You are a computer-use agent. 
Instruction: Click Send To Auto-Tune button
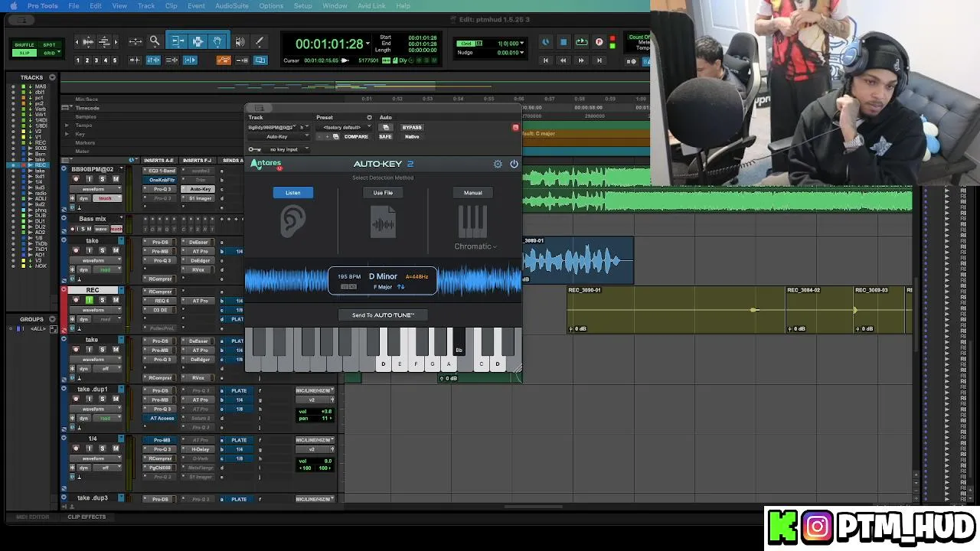click(x=383, y=315)
